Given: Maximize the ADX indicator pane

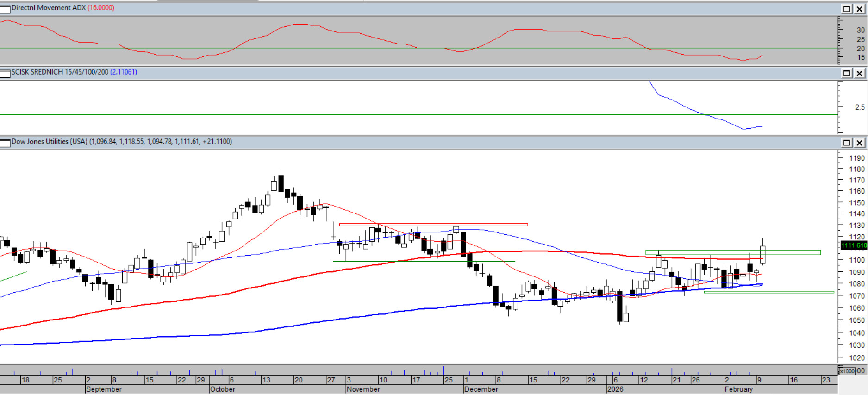Looking at the screenshot, I should (x=847, y=9).
